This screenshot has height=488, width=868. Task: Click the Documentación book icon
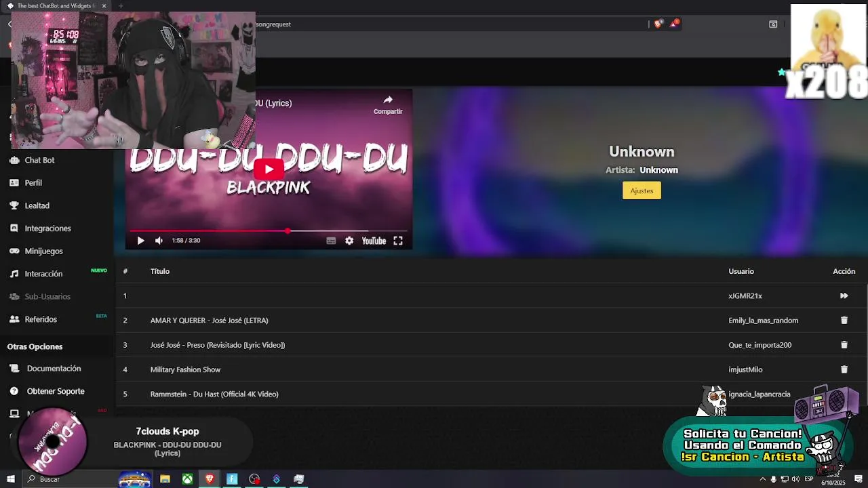coord(14,369)
